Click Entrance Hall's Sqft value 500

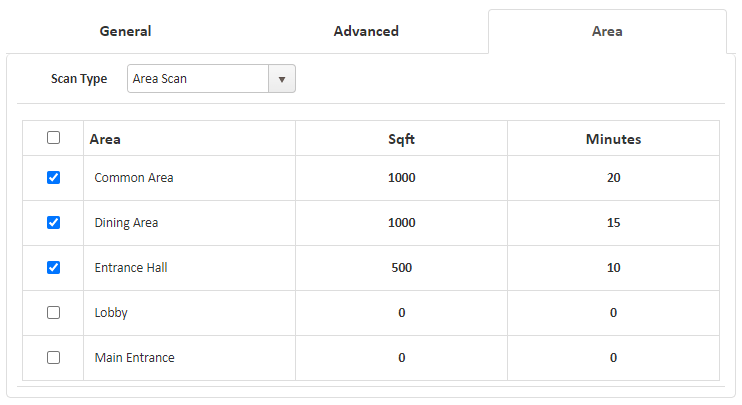coord(401,268)
